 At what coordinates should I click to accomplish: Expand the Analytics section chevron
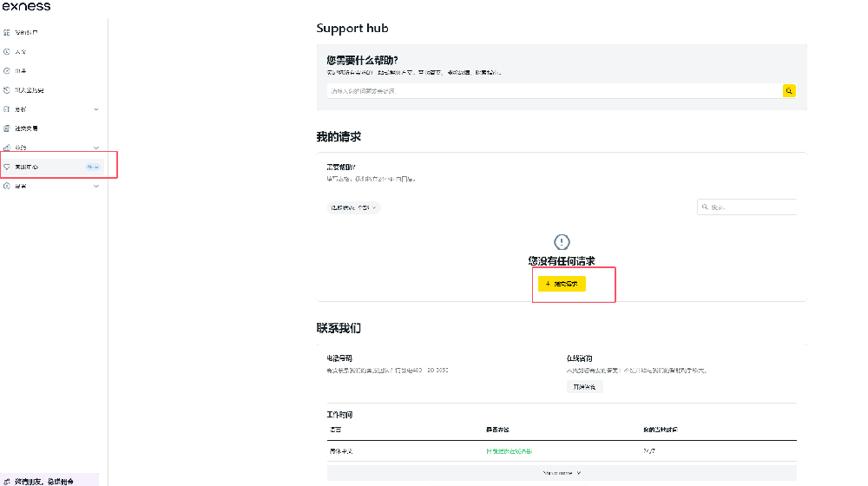coord(96,109)
